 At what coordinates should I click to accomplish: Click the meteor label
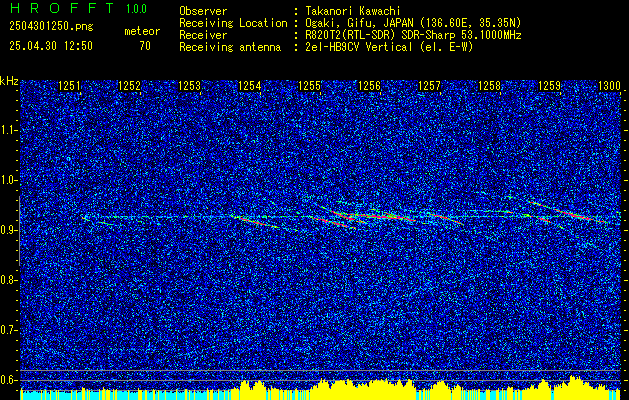click(142, 31)
